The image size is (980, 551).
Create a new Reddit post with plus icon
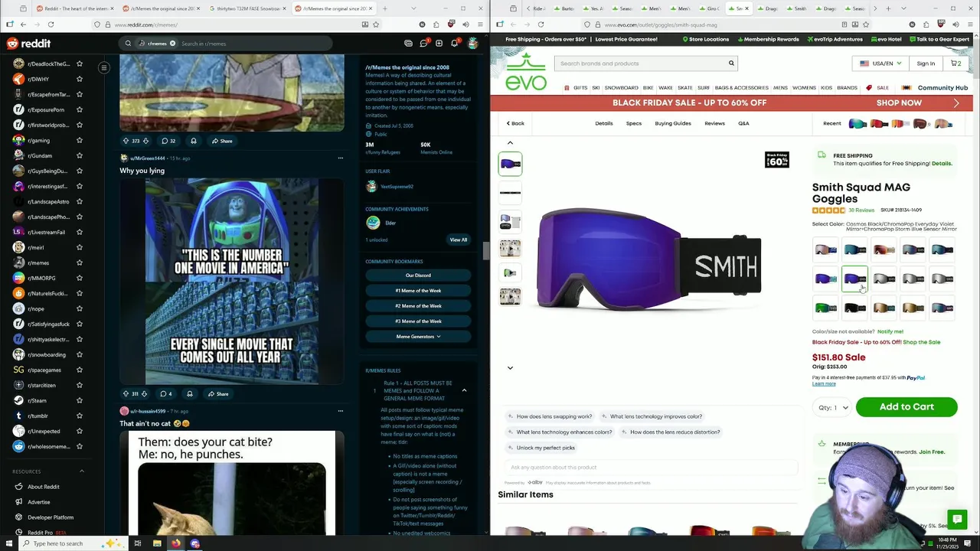439,44
